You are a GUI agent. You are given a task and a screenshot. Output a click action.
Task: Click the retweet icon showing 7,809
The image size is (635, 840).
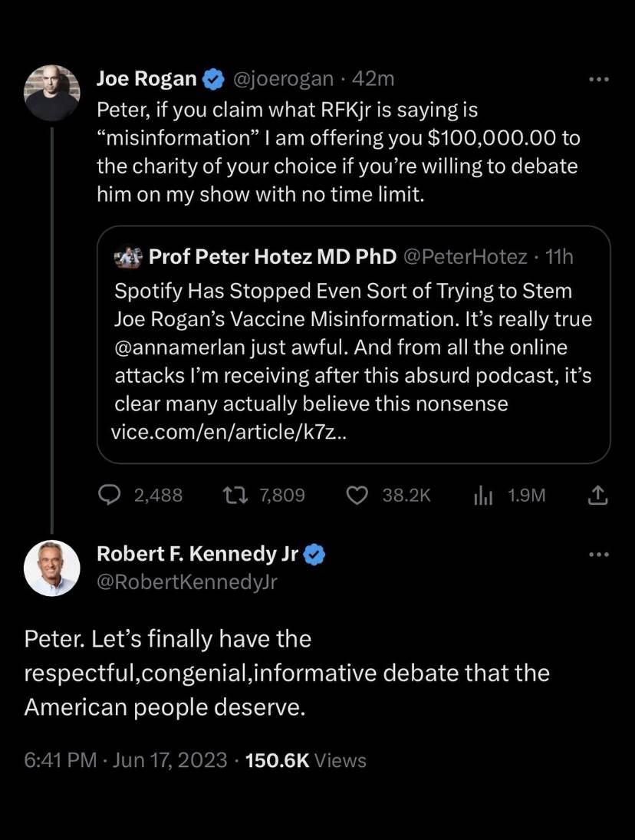[x=232, y=496]
